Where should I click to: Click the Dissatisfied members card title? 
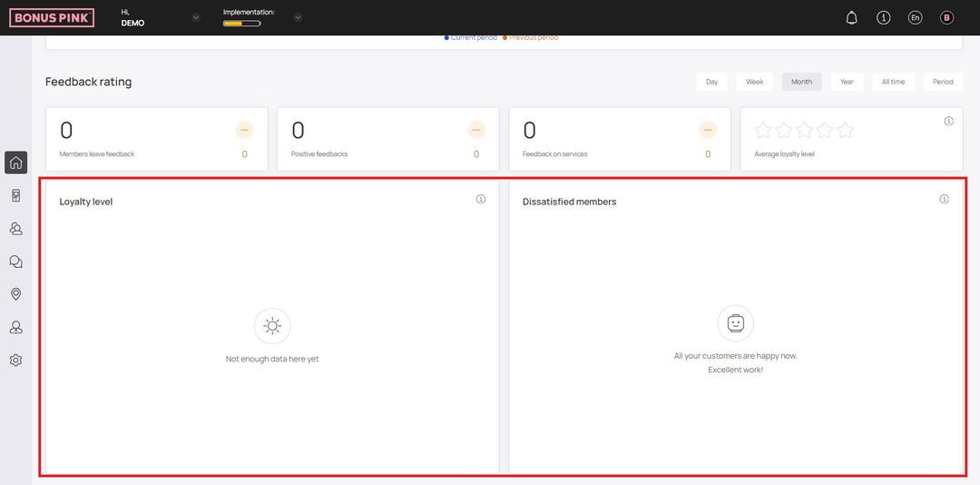tap(569, 202)
